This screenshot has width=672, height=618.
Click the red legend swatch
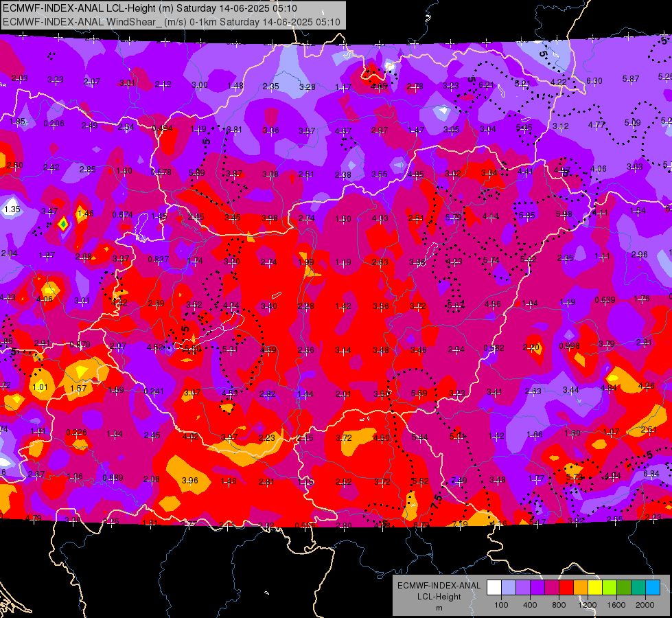click(566, 587)
